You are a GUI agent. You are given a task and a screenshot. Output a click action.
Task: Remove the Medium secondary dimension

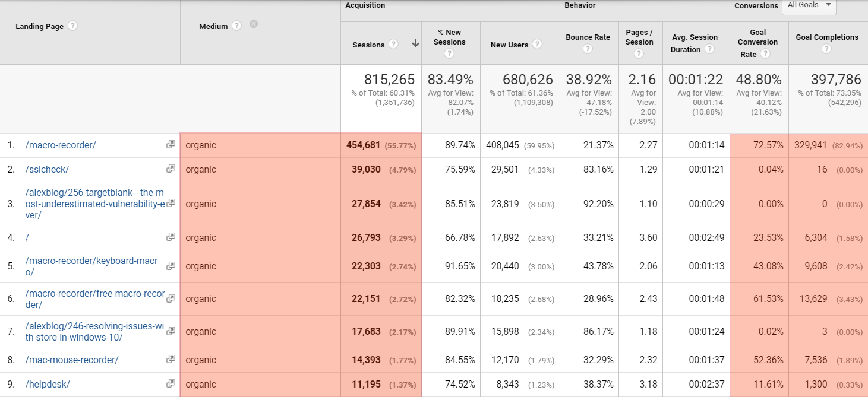[x=254, y=24]
